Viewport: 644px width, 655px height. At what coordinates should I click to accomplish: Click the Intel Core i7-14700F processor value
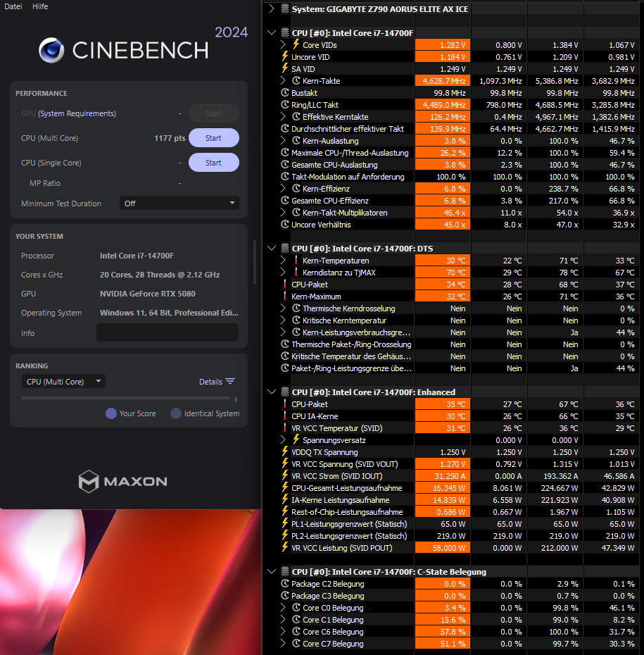tap(137, 256)
